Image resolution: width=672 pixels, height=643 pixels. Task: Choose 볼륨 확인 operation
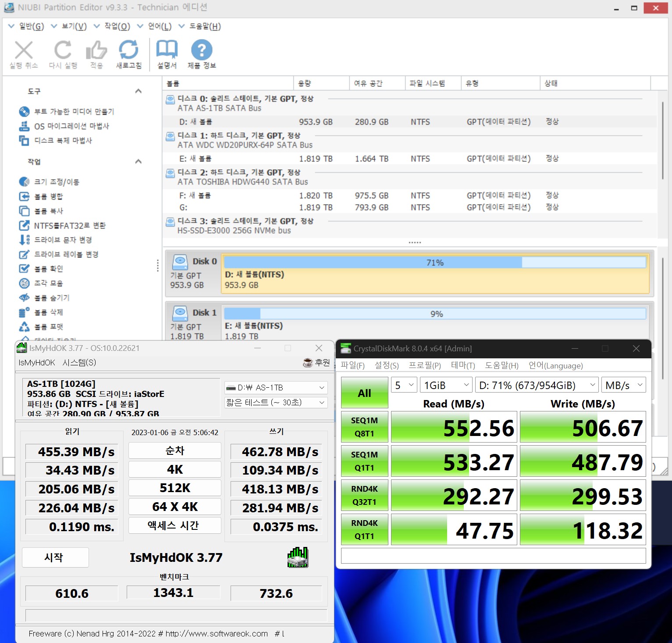coord(41,268)
